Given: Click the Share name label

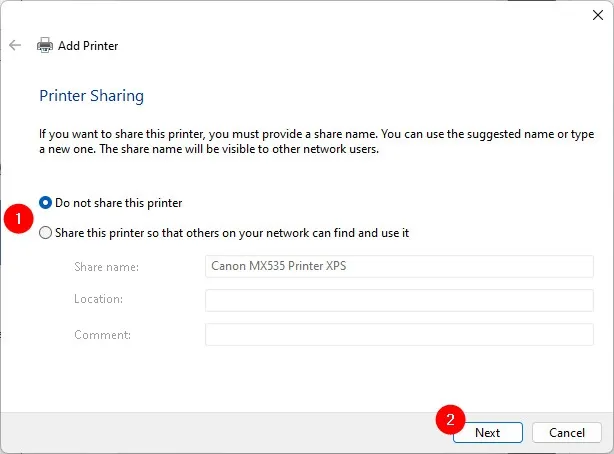Looking at the screenshot, I should 106,267.
